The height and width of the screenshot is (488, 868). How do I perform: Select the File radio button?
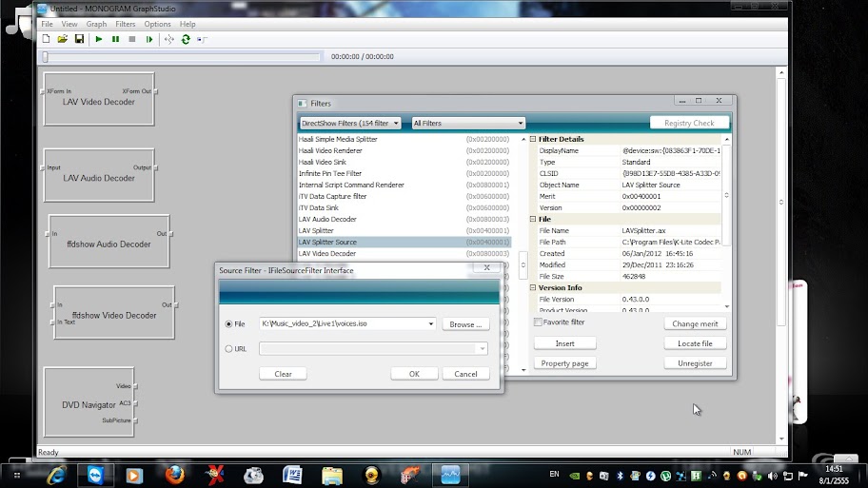[228, 324]
